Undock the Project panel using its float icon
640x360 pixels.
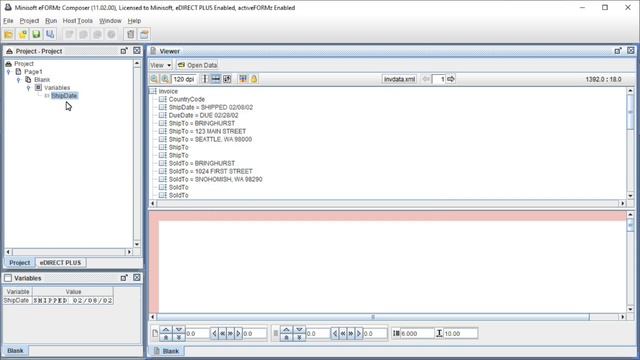(124, 51)
